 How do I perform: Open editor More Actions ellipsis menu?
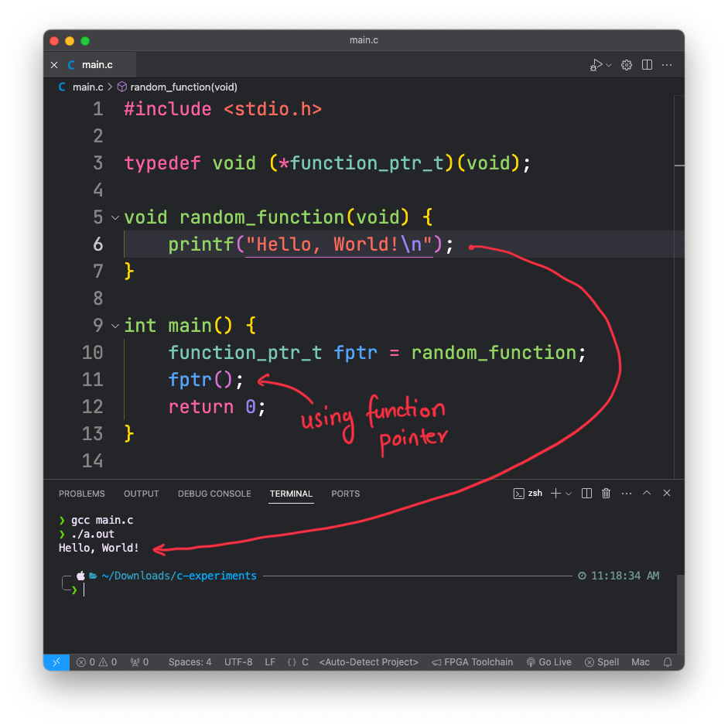point(667,65)
